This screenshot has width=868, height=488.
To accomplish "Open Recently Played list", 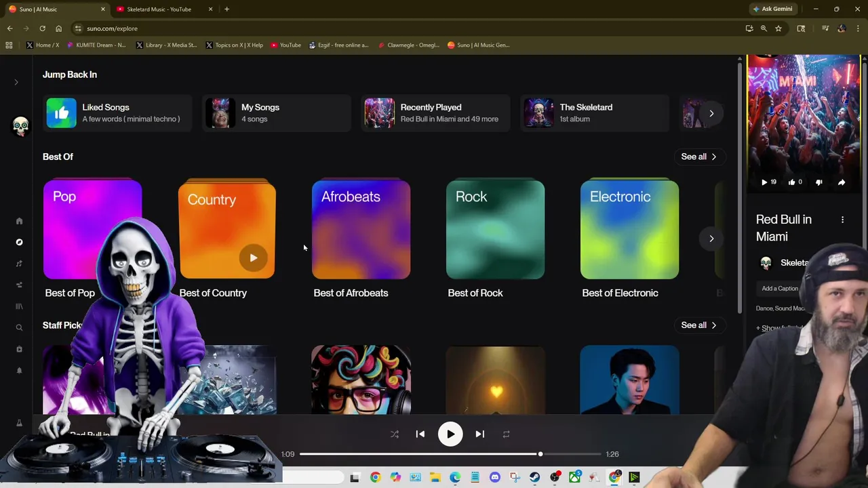I will click(435, 113).
